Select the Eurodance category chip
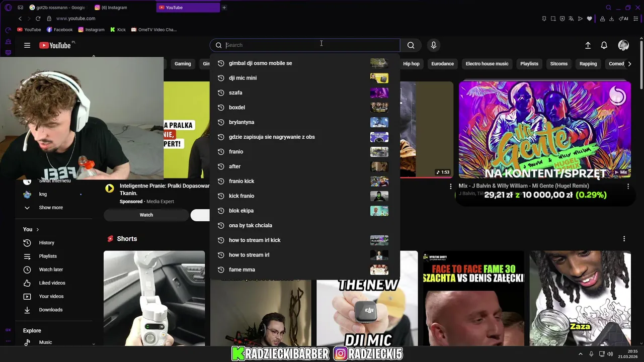 443,64
